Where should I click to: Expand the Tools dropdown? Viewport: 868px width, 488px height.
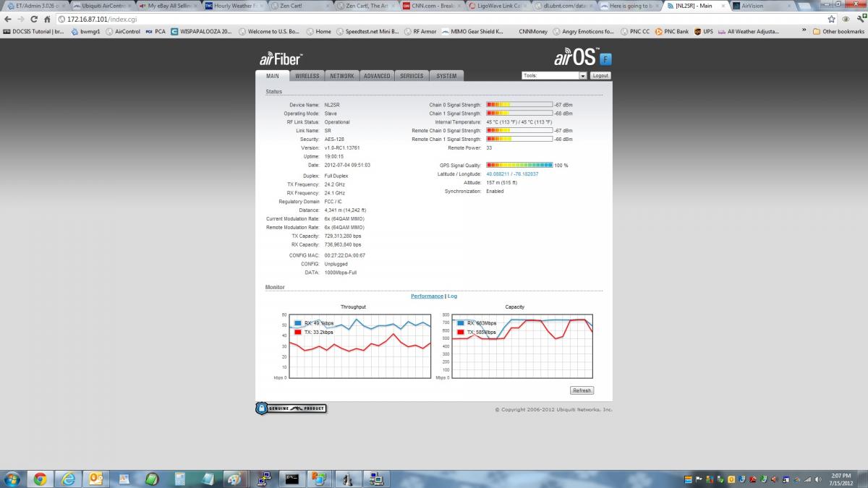click(x=554, y=75)
